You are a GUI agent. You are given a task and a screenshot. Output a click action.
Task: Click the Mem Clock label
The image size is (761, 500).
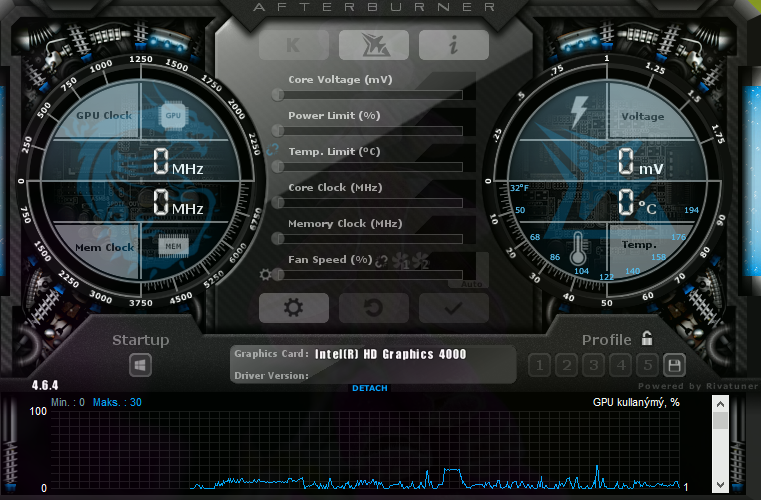[104, 248]
